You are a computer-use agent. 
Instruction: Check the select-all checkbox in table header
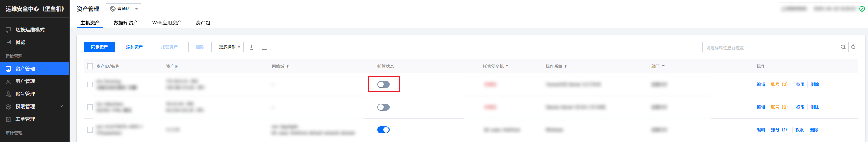point(90,66)
